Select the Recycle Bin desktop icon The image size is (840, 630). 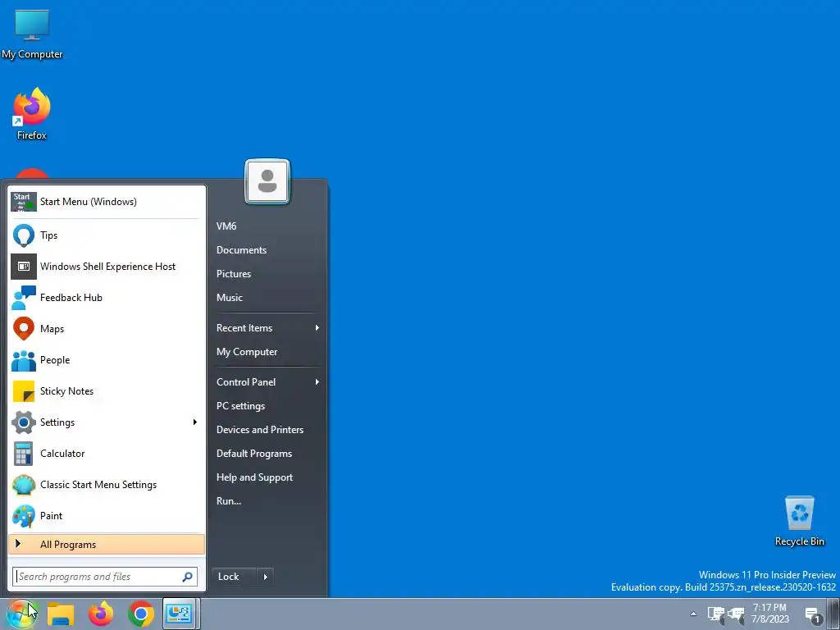click(799, 521)
